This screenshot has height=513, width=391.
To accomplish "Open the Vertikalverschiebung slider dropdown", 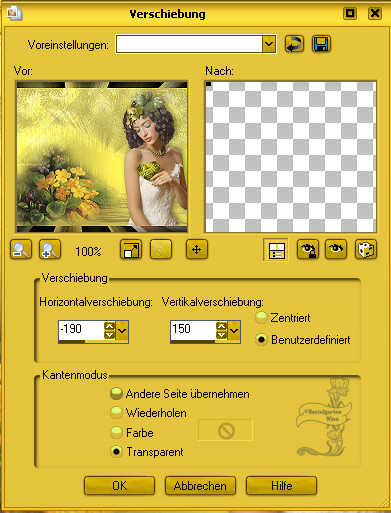I will (234, 331).
